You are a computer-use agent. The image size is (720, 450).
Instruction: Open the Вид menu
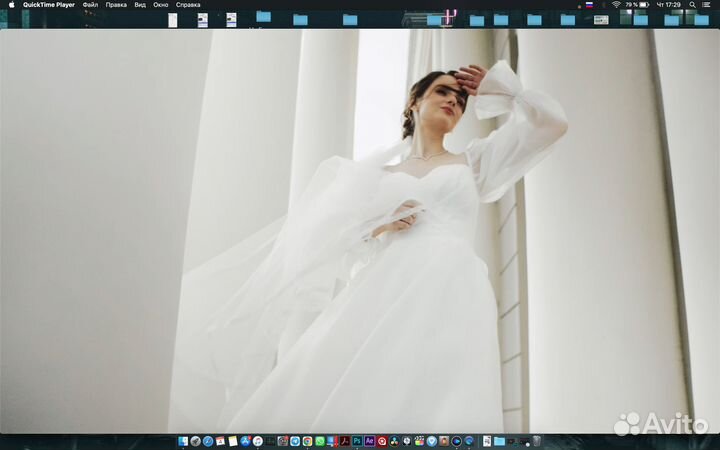coord(140,5)
